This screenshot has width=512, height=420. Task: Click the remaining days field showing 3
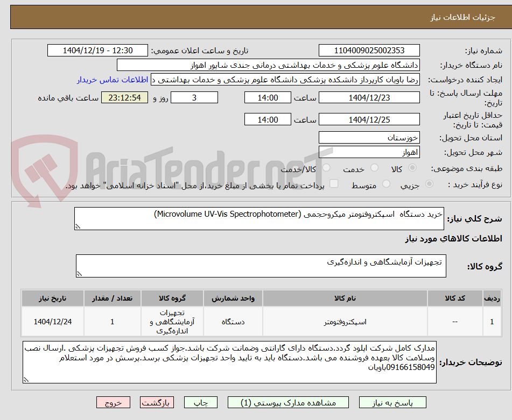pyautogui.click(x=194, y=97)
